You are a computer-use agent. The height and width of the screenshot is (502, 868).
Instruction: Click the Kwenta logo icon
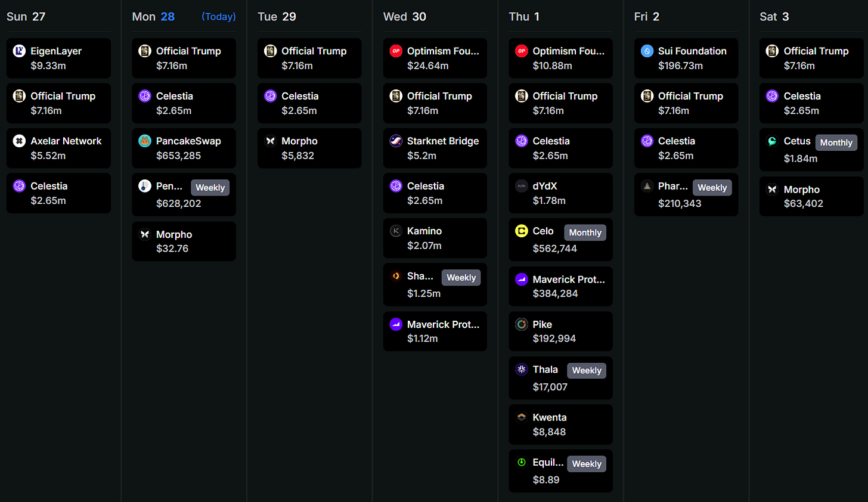coord(522,417)
